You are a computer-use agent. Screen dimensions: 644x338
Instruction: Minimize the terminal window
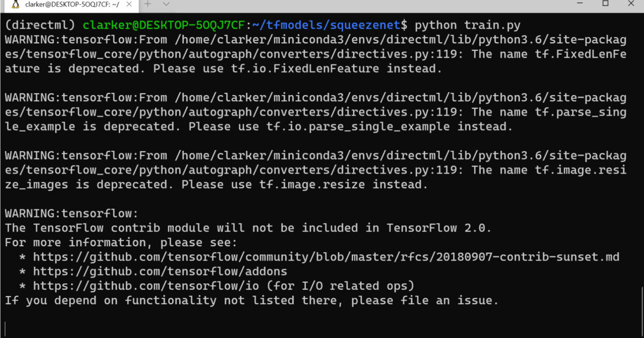point(576,4)
